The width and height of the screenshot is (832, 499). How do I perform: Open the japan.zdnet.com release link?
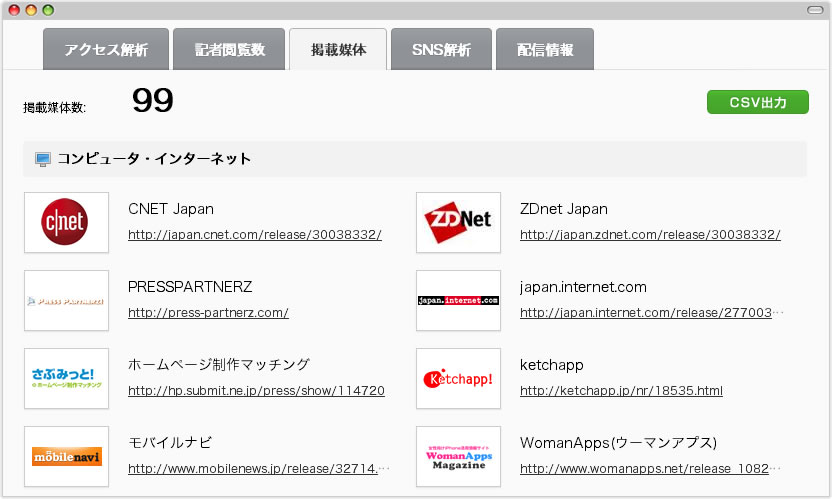tap(650, 235)
